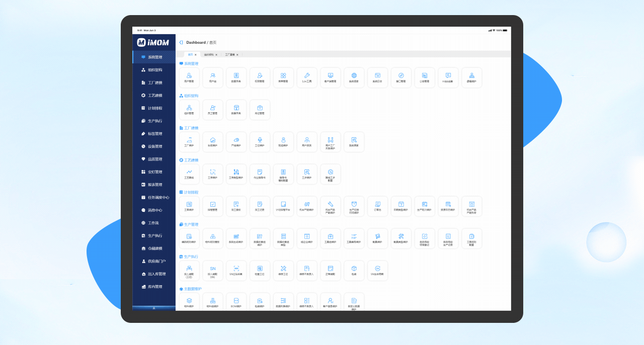
Task: Open the 订单池 tile
Action: point(378,206)
